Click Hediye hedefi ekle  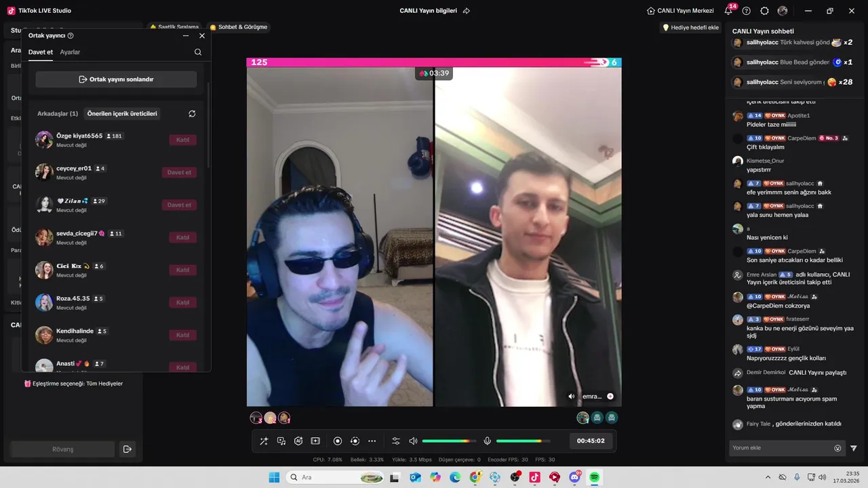pos(690,27)
